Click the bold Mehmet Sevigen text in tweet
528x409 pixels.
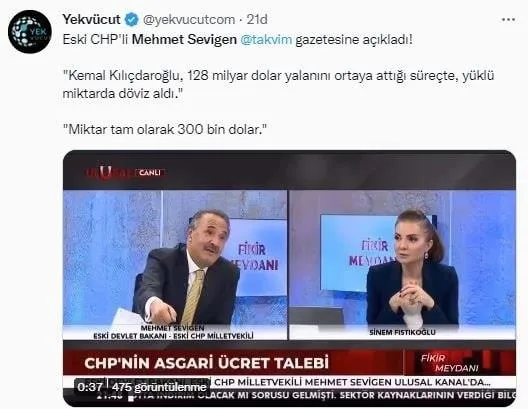click(x=184, y=40)
